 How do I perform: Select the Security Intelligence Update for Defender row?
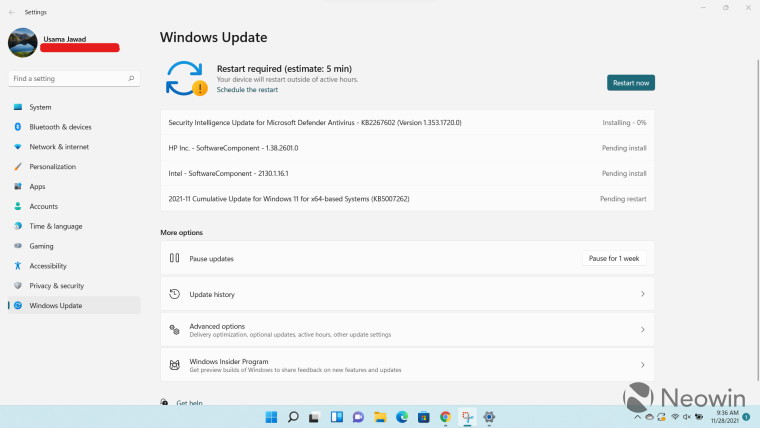coord(407,123)
